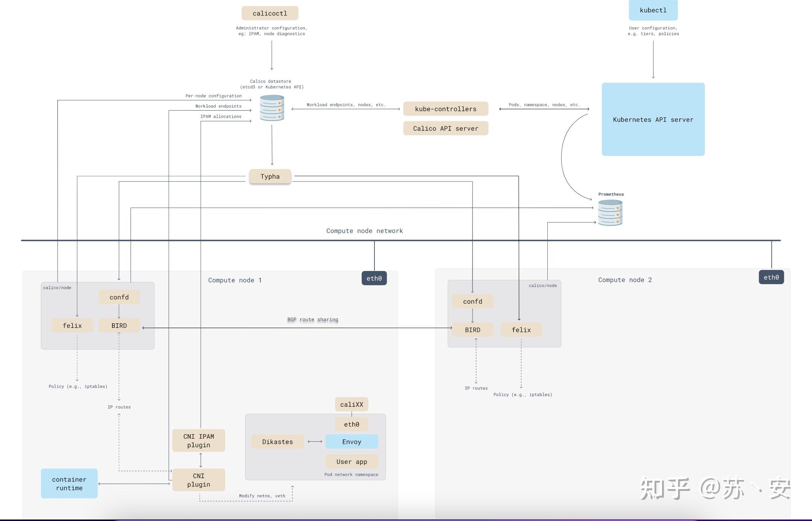Select the kube-controllers box
812x521 pixels.
pyautogui.click(x=445, y=109)
